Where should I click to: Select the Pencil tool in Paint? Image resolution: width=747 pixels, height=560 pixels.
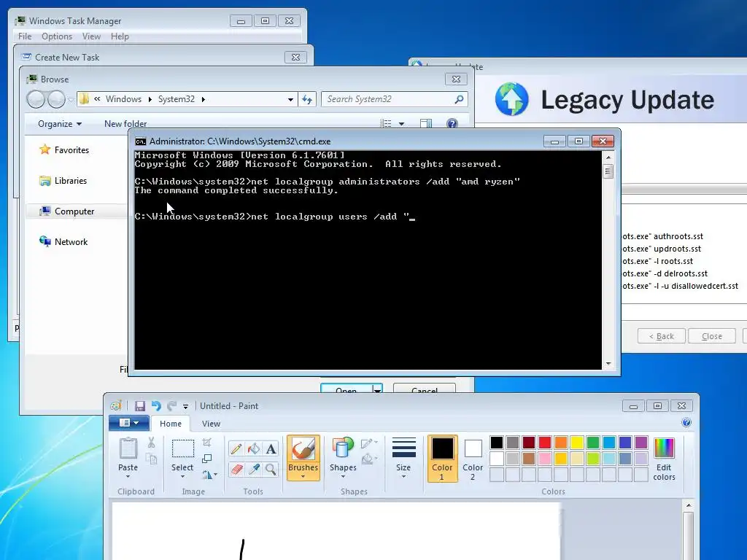[236, 448]
